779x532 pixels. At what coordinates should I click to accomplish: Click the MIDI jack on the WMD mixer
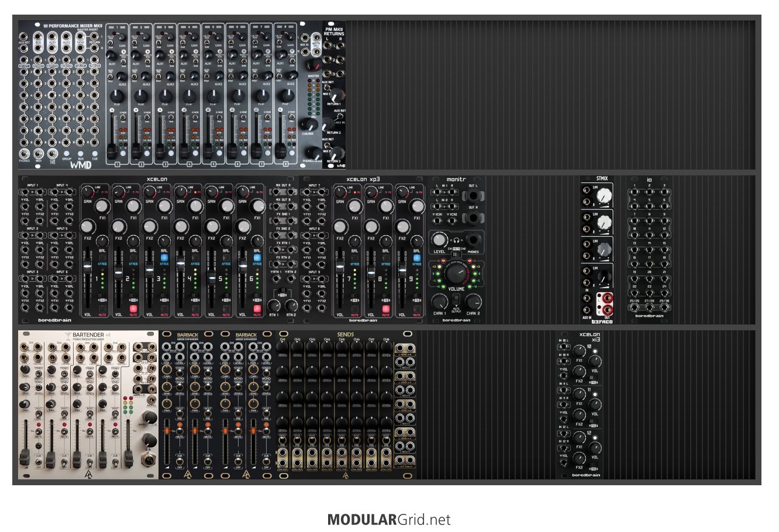39,154
